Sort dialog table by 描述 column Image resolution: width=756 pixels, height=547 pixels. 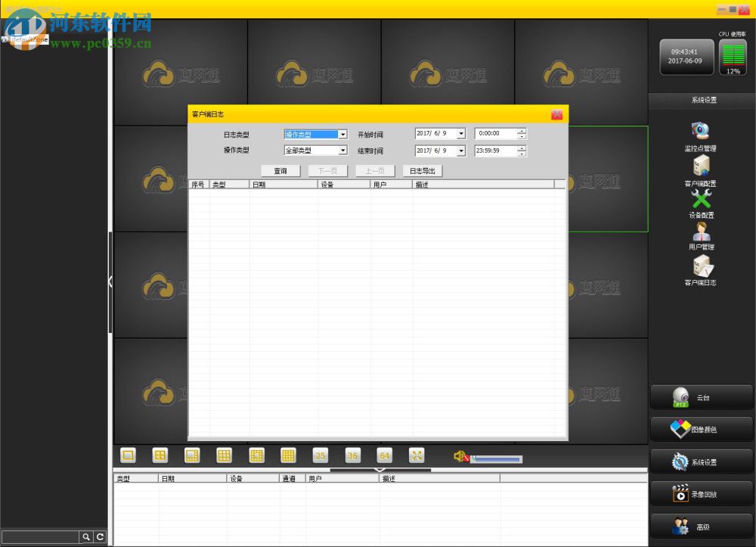pos(484,185)
